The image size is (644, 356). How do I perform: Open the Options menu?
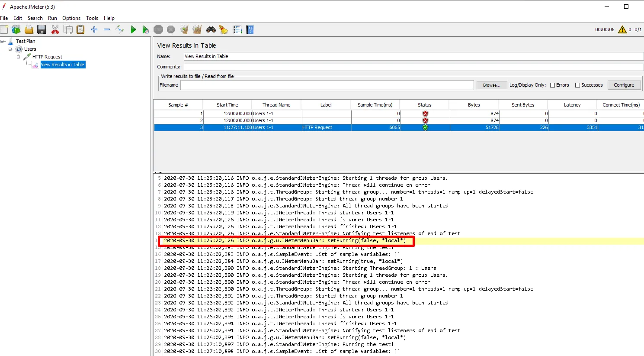[x=71, y=18]
